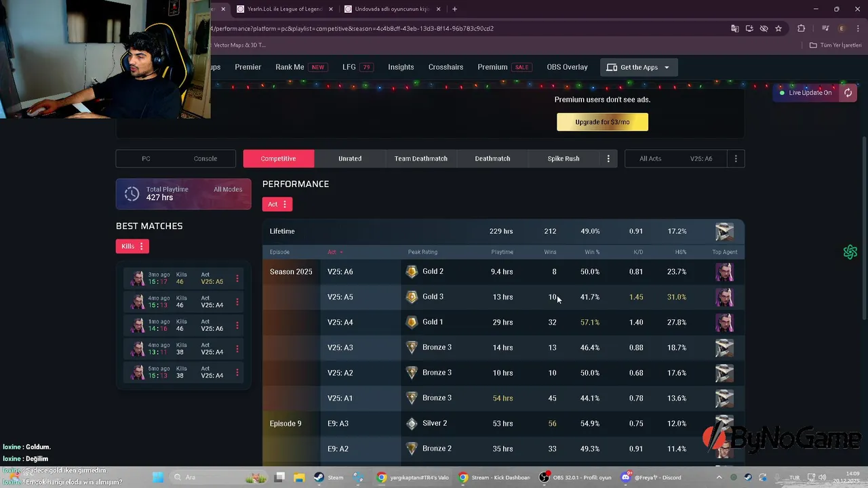Toggle Live Update On switch
This screenshot has width=868, height=488.
tap(806, 93)
